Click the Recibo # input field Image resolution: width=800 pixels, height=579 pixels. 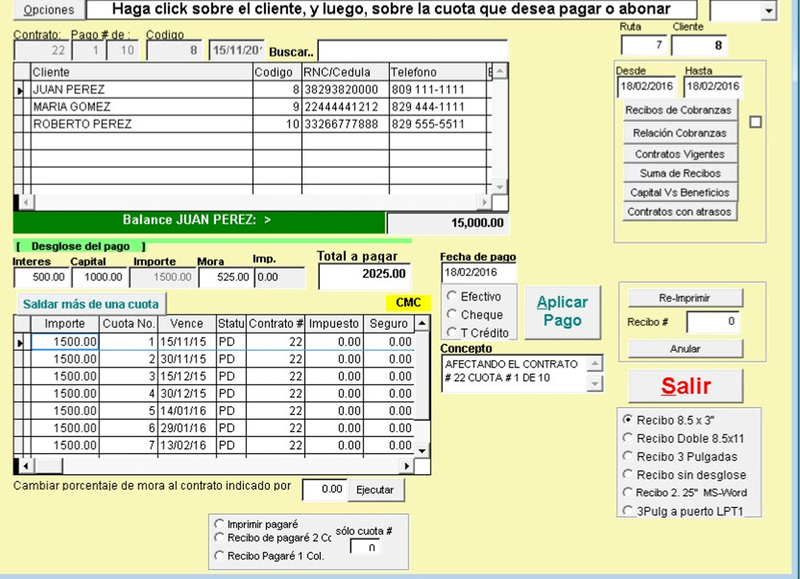[712, 322]
